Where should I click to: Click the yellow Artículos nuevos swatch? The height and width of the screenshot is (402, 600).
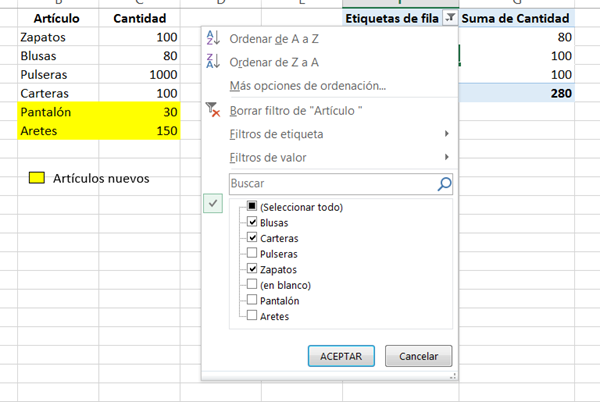[x=37, y=178]
